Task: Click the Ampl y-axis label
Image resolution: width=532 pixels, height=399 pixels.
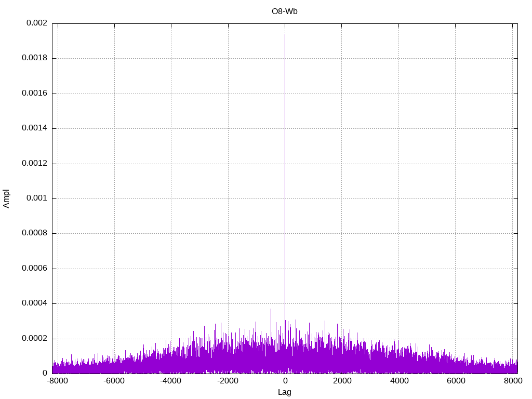Action: coord(6,198)
